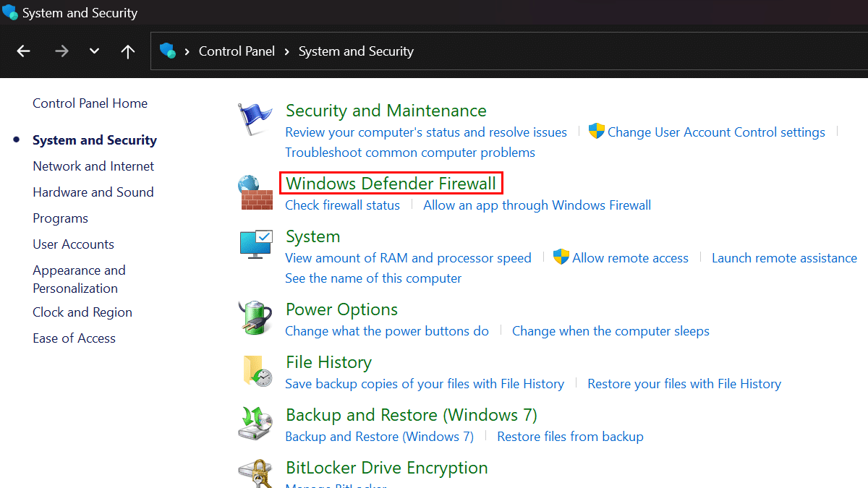Click UAC shield icon beside Change User Account Control
The image size is (868, 488).
[x=596, y=132]
